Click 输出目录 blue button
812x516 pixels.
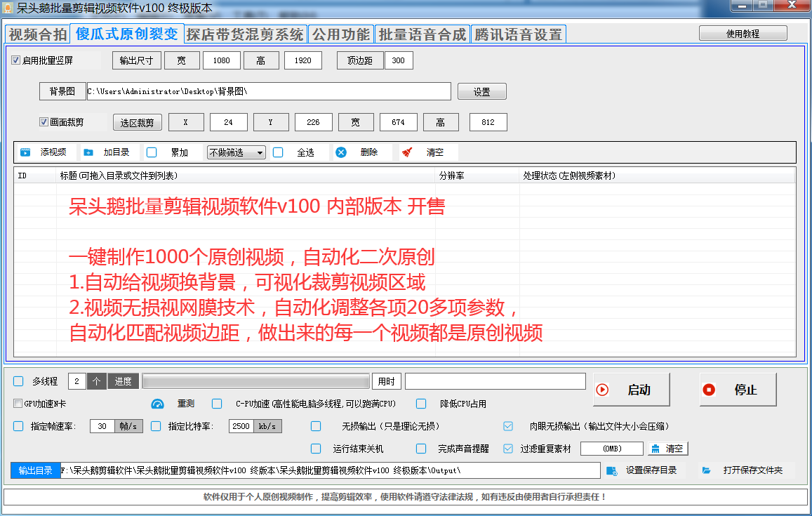click(x=35, y=470)
